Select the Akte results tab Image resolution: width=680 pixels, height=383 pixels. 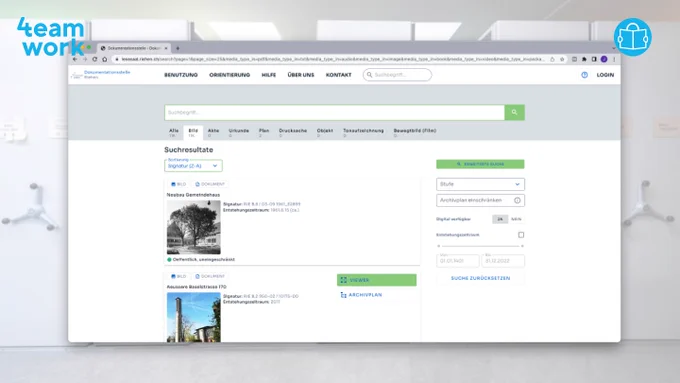click(213, 133)
